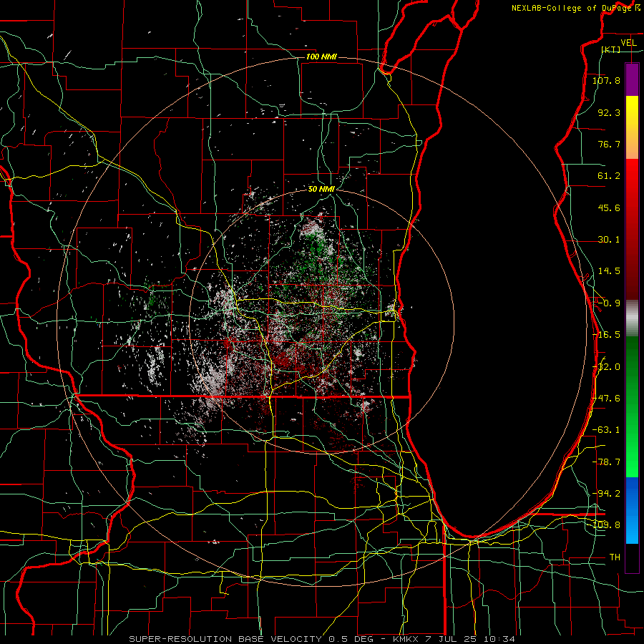Image resolution: width=644 pixels, height=644 pixels.
Task: Select the 92.3 value on velocity scale
Action: click(609, 112)
